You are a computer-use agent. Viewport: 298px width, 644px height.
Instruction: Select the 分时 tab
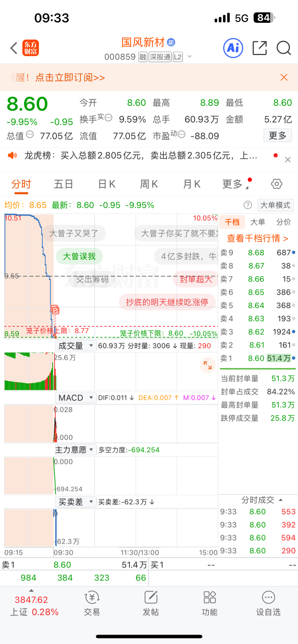point(21,184)
